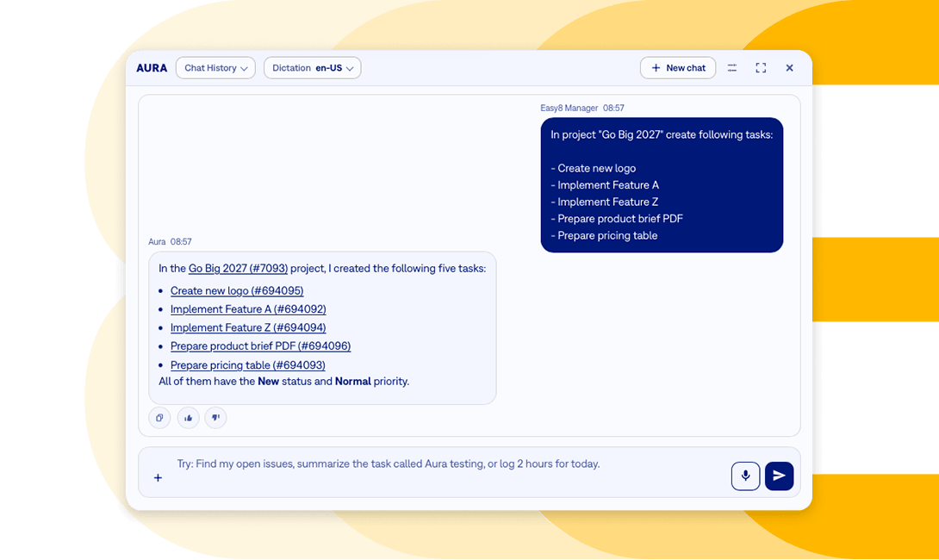Copy Aura's response with copy icon
This screenshot has width=939, height=560.
click(159, 418)
